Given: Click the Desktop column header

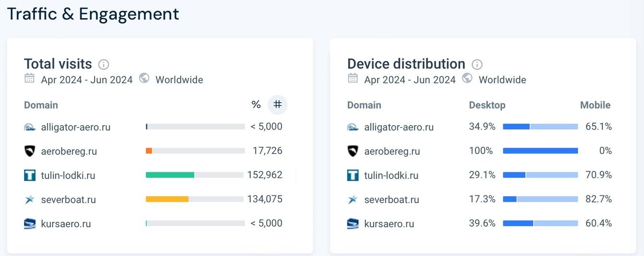Looking at the screenshot, I should tap(487, 105).
